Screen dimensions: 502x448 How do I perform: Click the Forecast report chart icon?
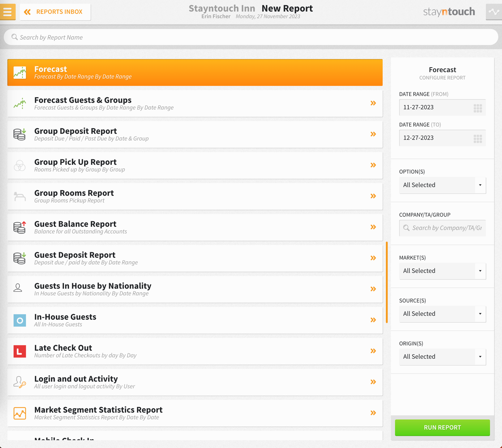click(x=20, y=72)
